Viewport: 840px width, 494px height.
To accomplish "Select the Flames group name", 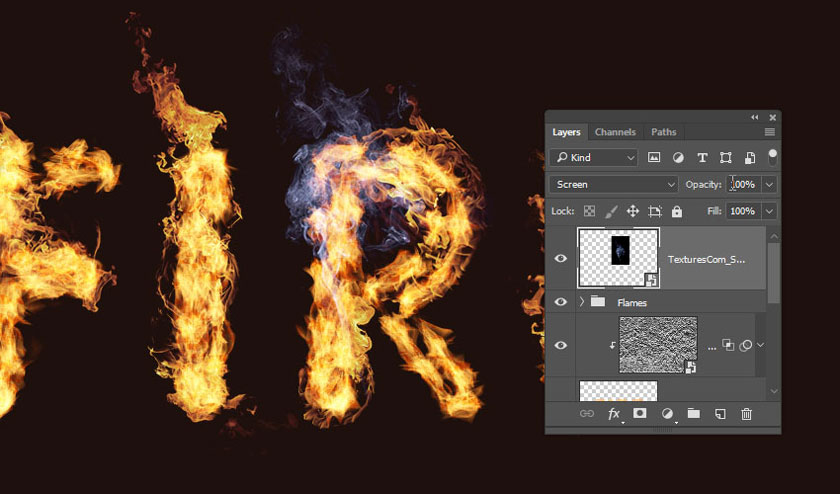I will pyautogui.click(x=632, y=303).
